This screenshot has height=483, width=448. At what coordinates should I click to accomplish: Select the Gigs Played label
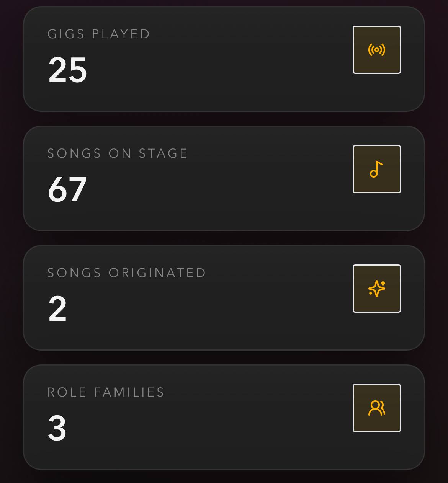pos(99,34)
